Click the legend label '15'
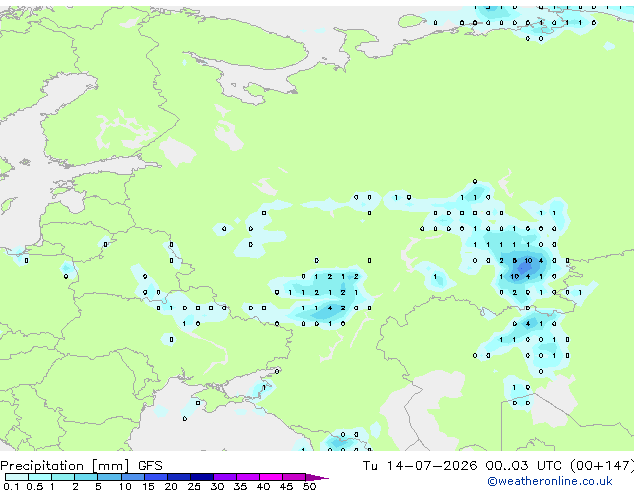Viewport: 634px width, 490px height. pos(148,486)
